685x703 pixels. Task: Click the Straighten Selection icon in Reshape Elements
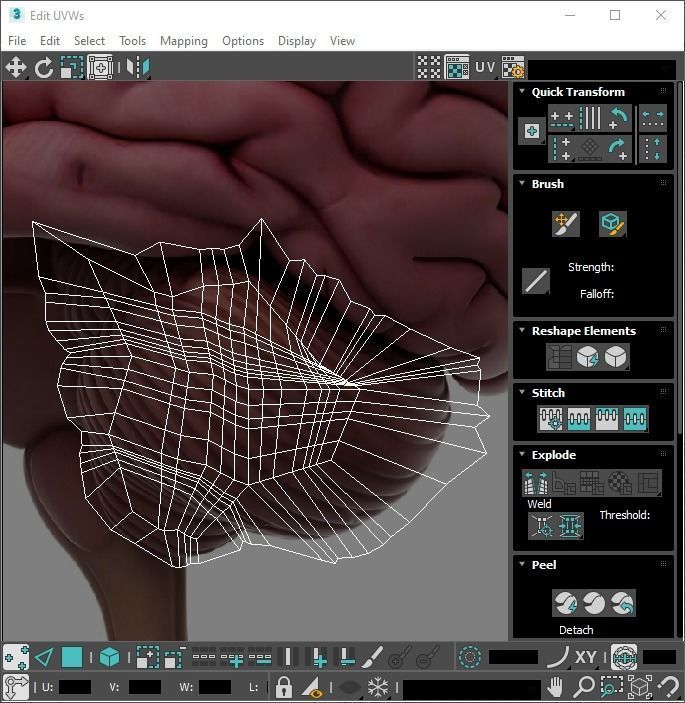tap(559, 357)
